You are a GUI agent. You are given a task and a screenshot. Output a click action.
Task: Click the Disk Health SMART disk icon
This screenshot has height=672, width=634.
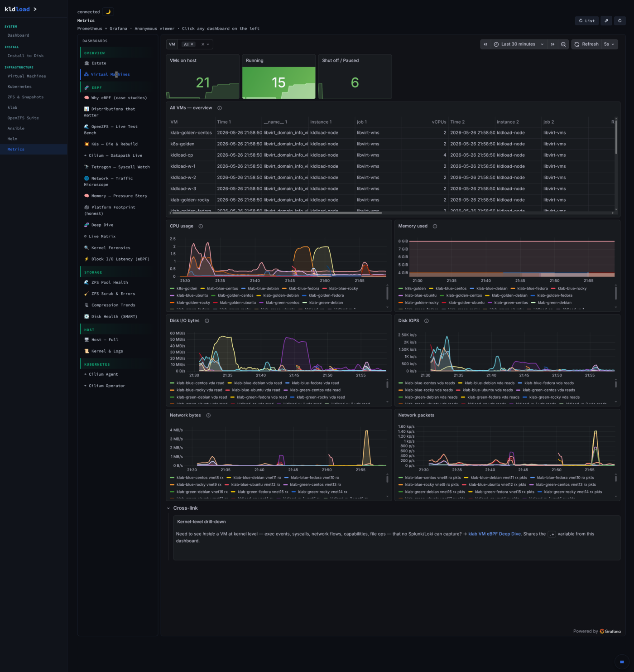pos(86,317)
